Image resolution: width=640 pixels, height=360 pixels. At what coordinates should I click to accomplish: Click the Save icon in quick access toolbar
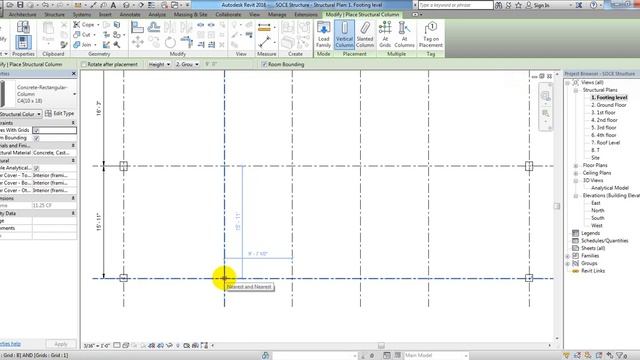20,5
